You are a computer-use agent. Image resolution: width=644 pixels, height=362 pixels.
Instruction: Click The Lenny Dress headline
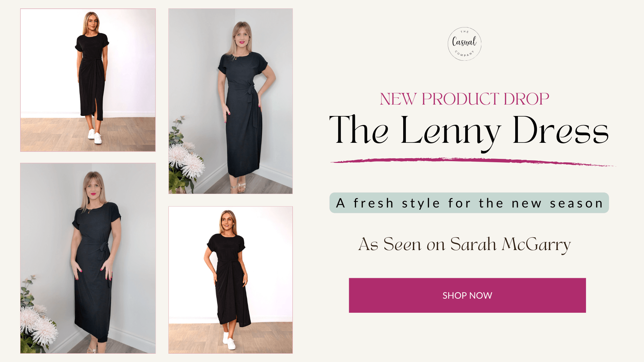tap(469, 131)
